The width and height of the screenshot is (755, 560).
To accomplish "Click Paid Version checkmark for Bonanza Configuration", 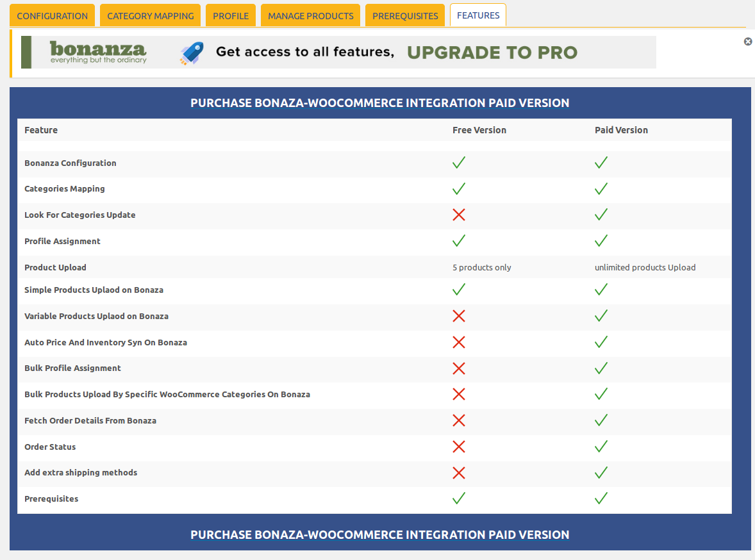I will (x=601, y=163).
